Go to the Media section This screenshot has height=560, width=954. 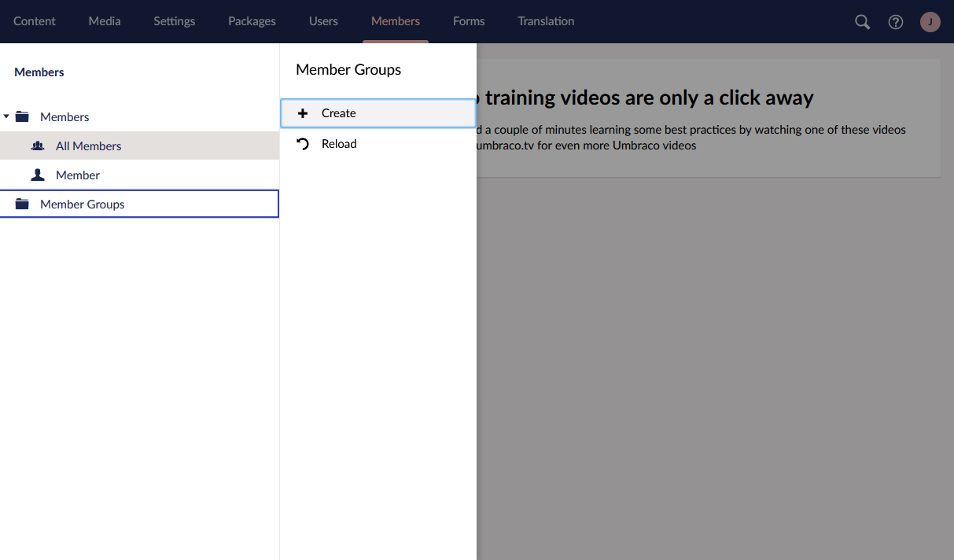(x=105, y=21)
